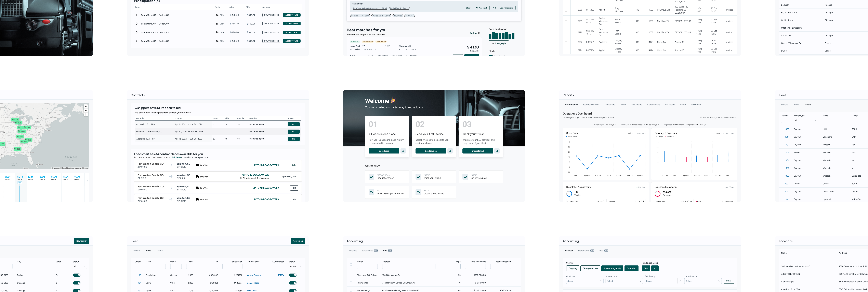Click the Receive notifications button
Image resolution: width=868 pixels, height=292 pixels.
[503, 8]
